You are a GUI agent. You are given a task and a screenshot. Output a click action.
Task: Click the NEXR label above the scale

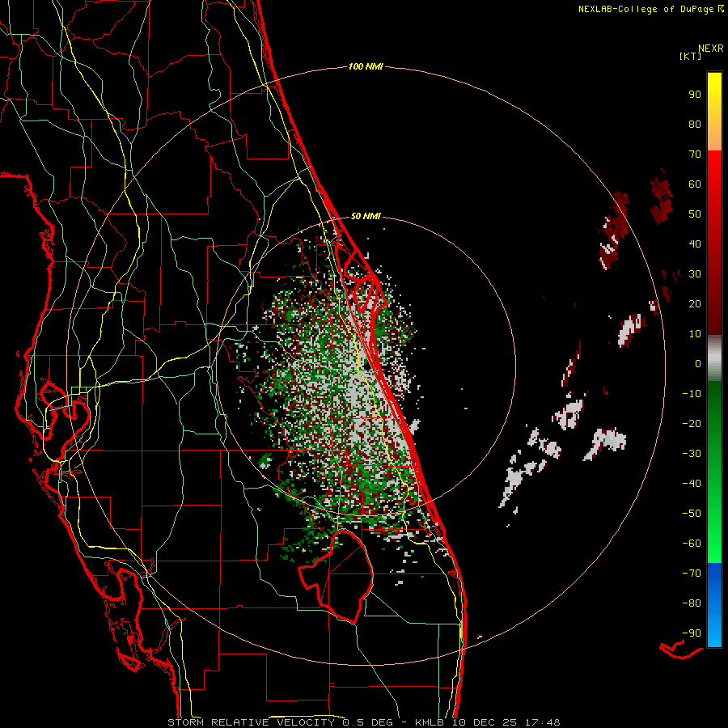711,49
